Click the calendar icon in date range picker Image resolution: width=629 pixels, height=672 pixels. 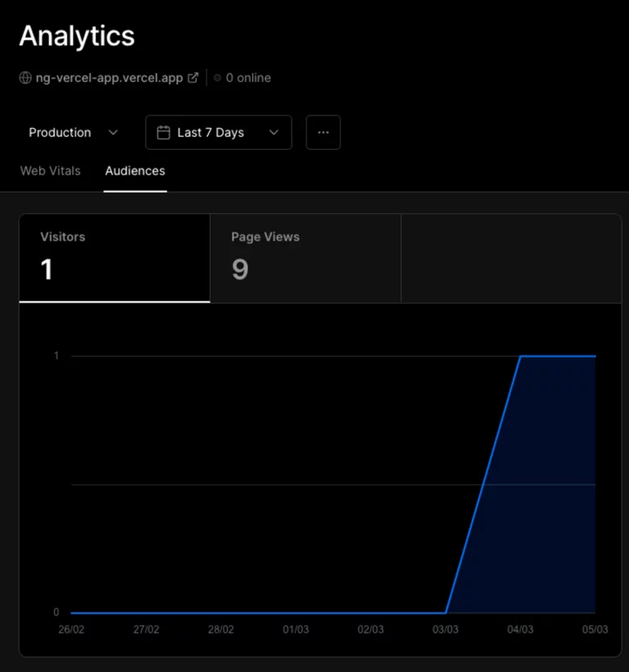(164, 133)
